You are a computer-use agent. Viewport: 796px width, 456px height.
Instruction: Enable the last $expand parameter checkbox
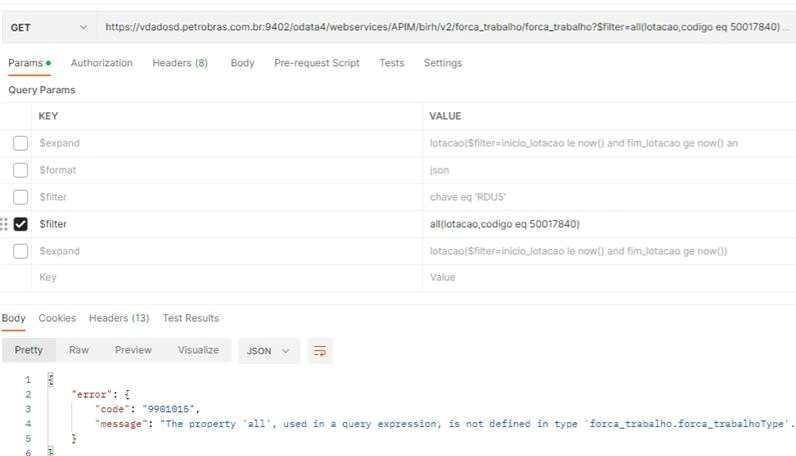pos(20,251)
